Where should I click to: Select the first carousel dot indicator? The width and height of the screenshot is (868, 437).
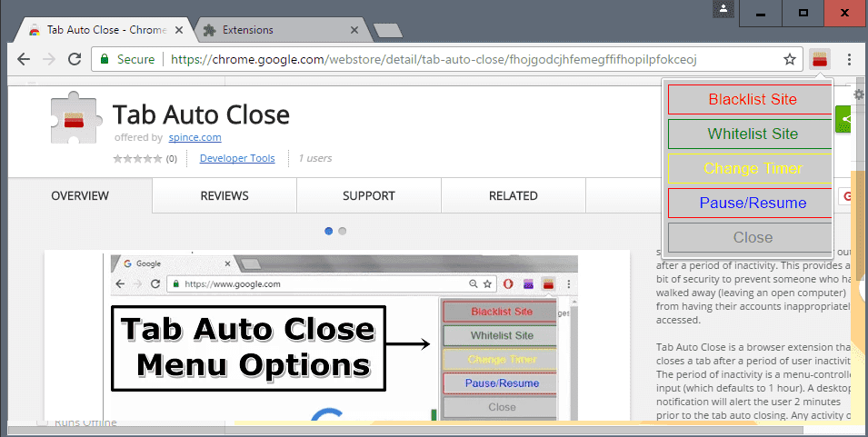pos(329,231)
